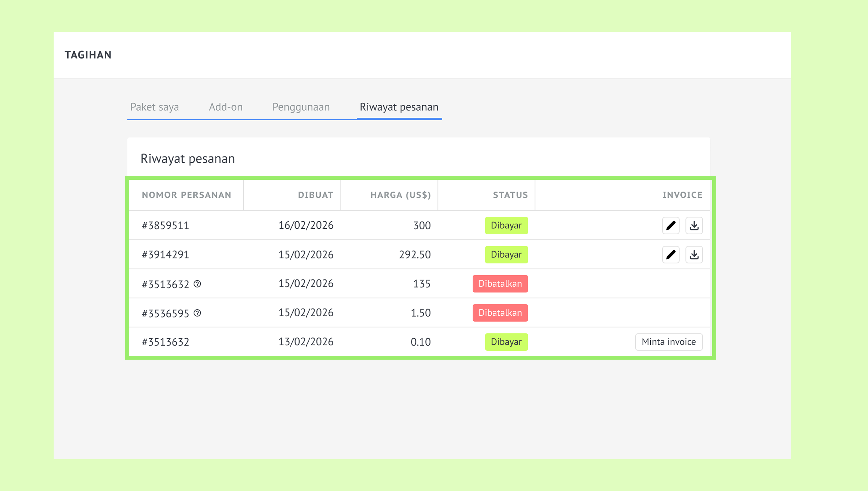Download invoice for order #3914291

click(x=694, y=255)
